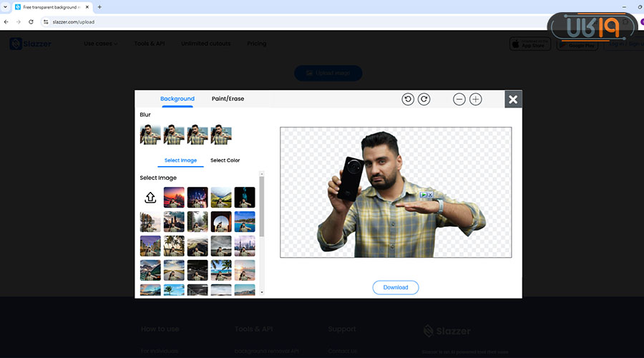644x358 pixels.
Task: Click the redo rotation arrow icon
Action: 424,100
